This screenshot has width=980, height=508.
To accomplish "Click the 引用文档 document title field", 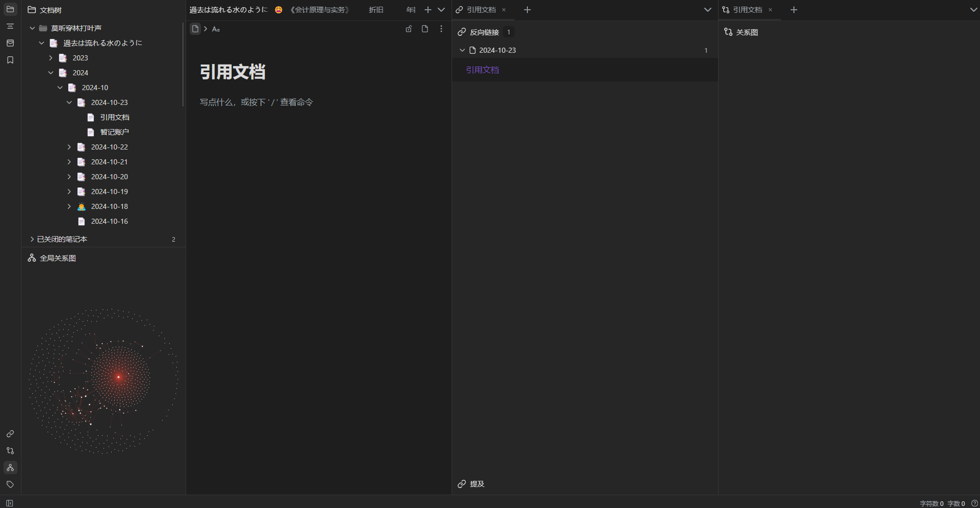I will click(233, 72).
